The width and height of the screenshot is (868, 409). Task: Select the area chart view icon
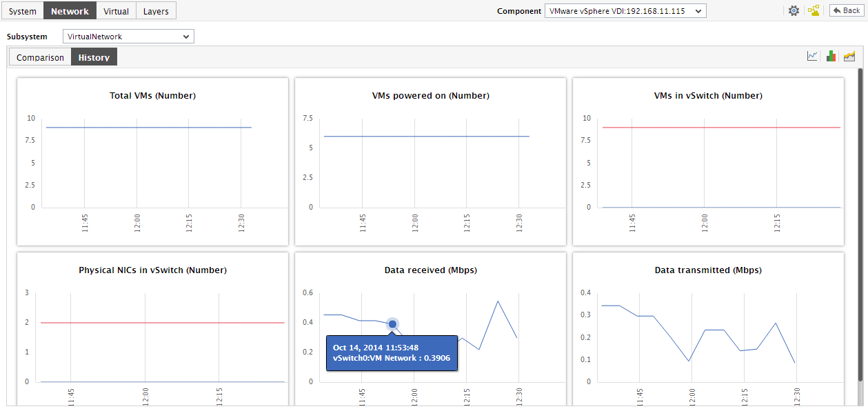point(849,56)
